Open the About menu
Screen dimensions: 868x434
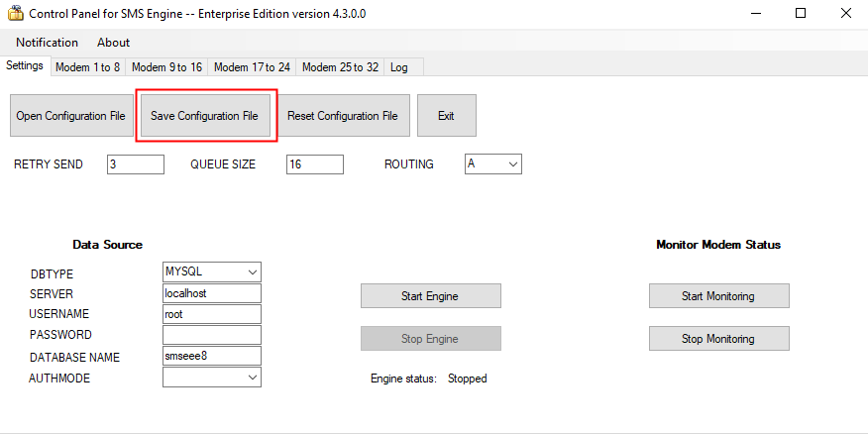pos(113,43)
